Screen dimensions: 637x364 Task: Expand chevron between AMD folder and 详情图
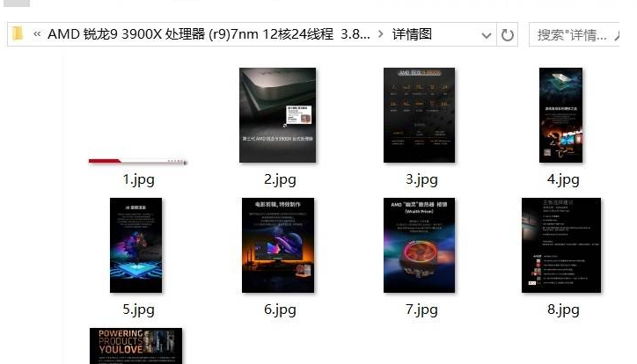(380, 34)
